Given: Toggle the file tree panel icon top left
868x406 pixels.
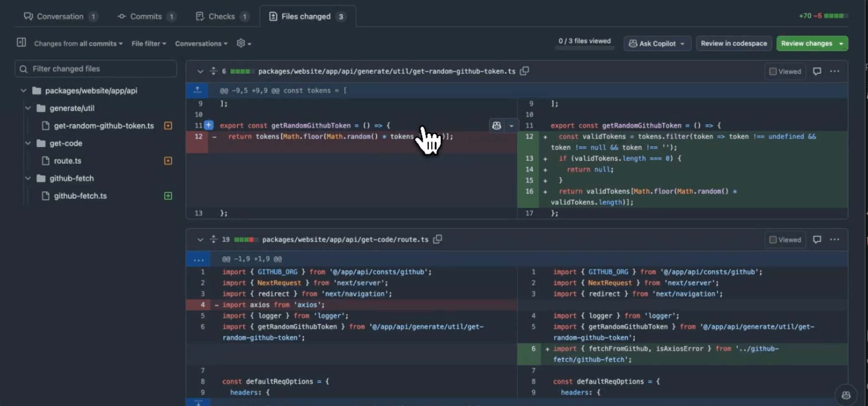Looking at the screenshot, I should (21, 43).
